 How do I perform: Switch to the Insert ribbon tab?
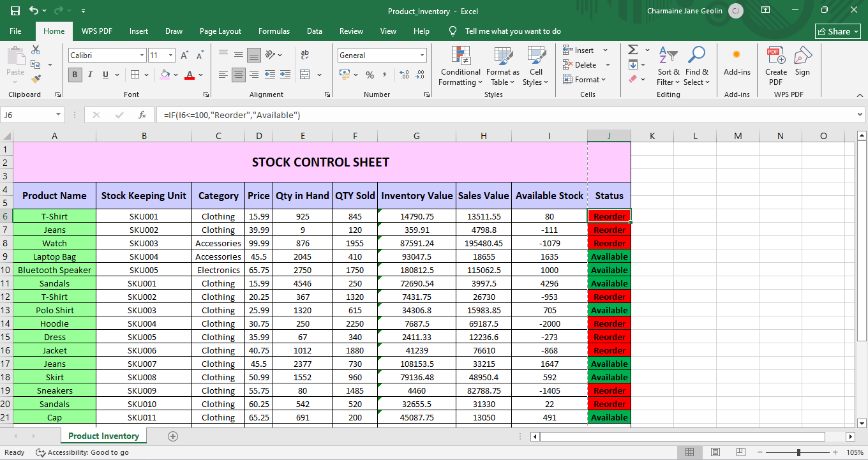(138, 31)
